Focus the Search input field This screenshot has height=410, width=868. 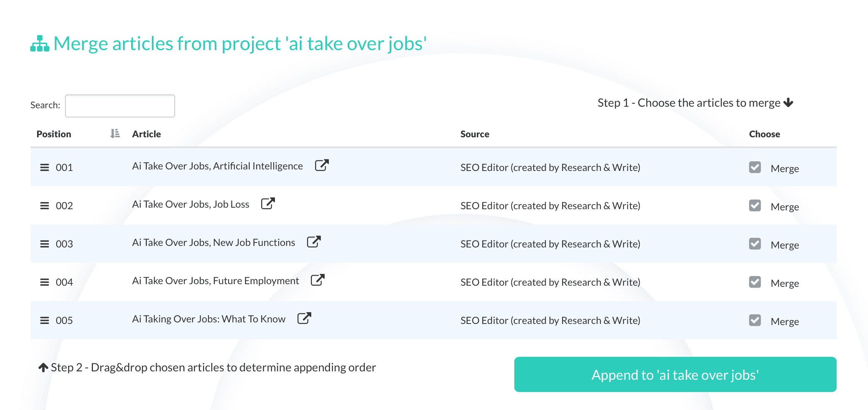coord(120,106)
